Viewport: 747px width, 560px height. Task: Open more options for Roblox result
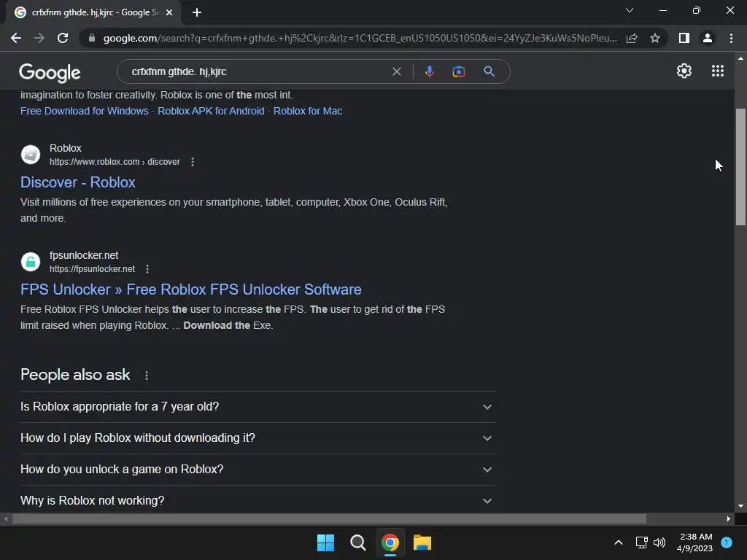pyautogui.click(x=193, y=162)
